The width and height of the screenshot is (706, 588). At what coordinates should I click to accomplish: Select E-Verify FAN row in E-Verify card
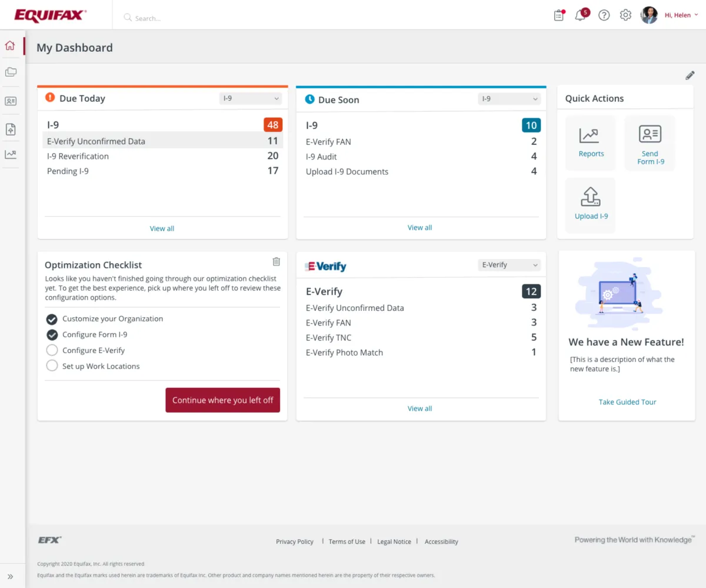point(421,323)
